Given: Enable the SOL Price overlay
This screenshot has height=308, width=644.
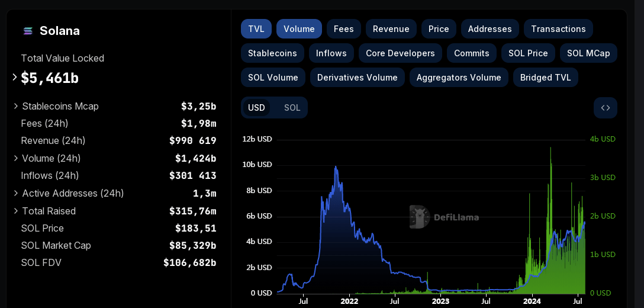Looking at the screenshot, I should tap(527, 53).
